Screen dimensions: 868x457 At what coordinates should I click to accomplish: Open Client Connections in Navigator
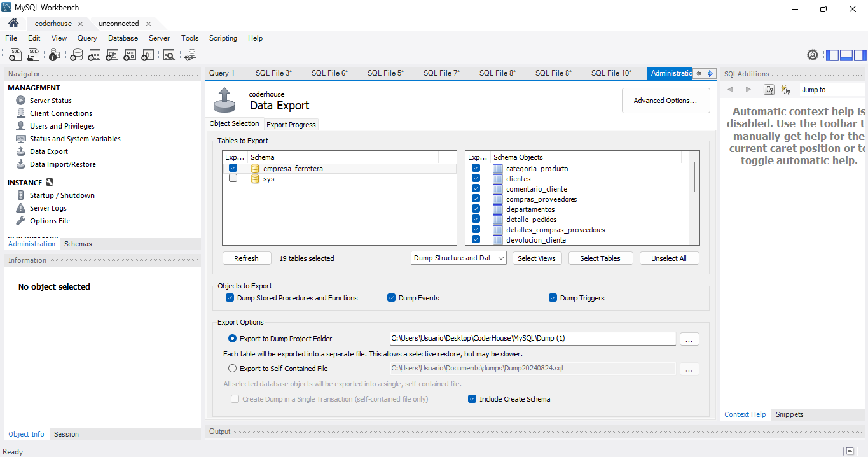tap(61, 113)
